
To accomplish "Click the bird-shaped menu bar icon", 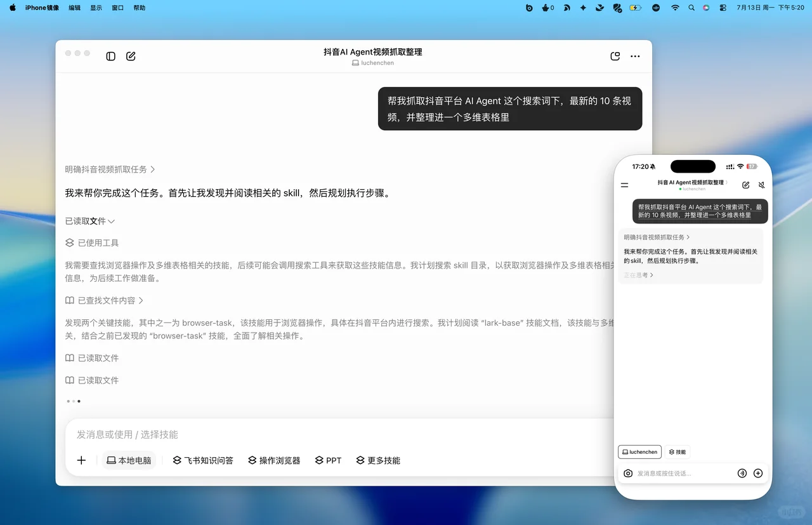I will [600, 8].
